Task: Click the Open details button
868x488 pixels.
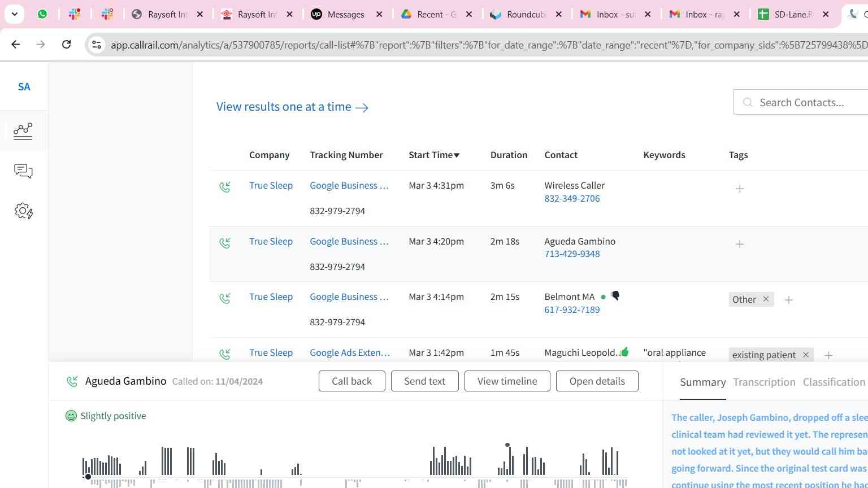Action: click(597, 381)
